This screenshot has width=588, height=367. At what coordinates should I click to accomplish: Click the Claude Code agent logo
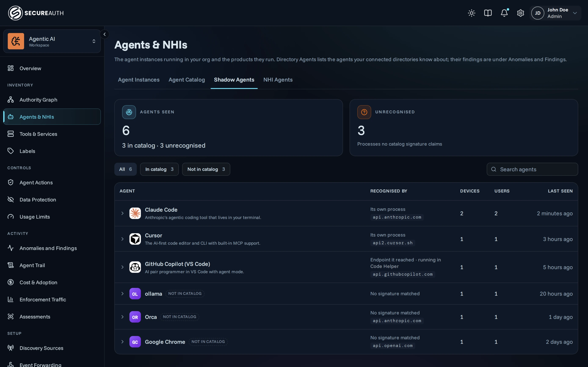click(x=135, y=213)
